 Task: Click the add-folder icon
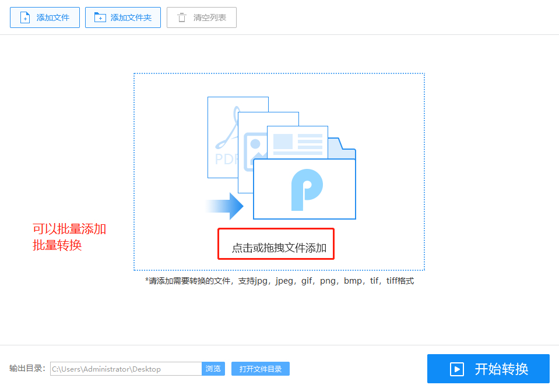pyautogui.click(x=100, y=17)
